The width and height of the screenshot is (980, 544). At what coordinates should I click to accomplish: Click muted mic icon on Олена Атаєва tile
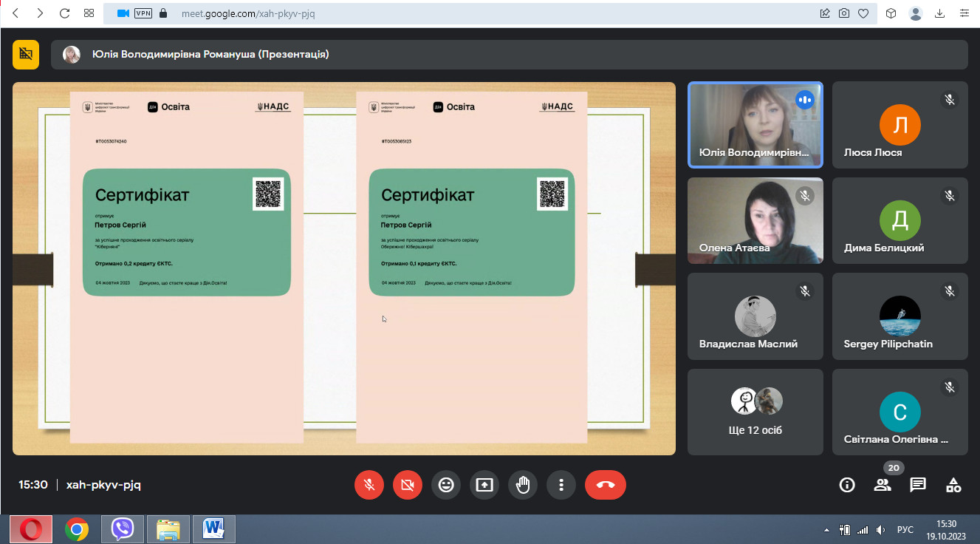point(805,195)
